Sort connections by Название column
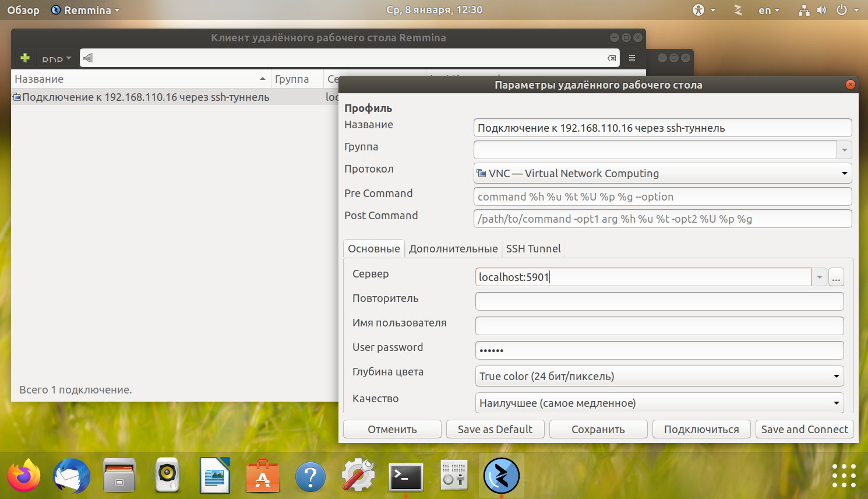 tap(140, 79)
